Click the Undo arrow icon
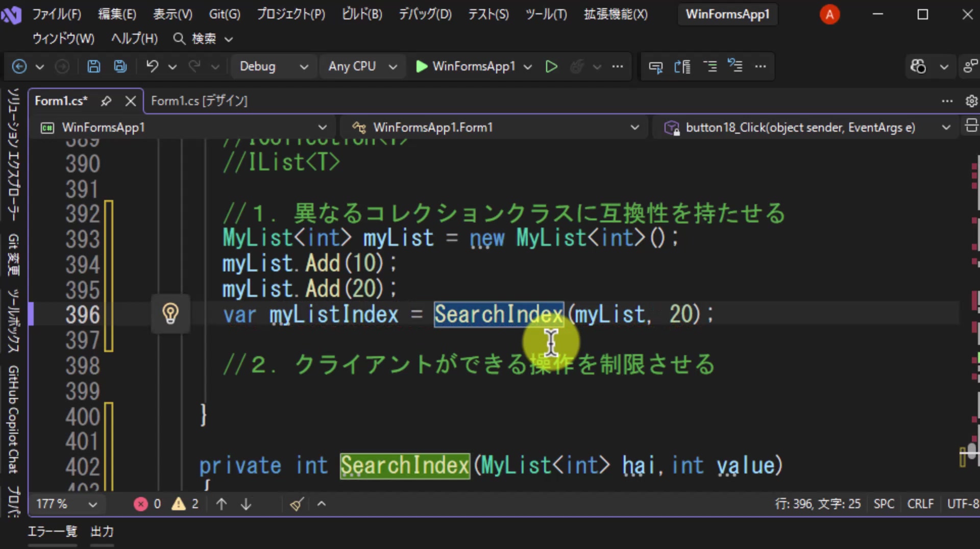The width and height of the screenshot is (980, 549). point(152,66)
